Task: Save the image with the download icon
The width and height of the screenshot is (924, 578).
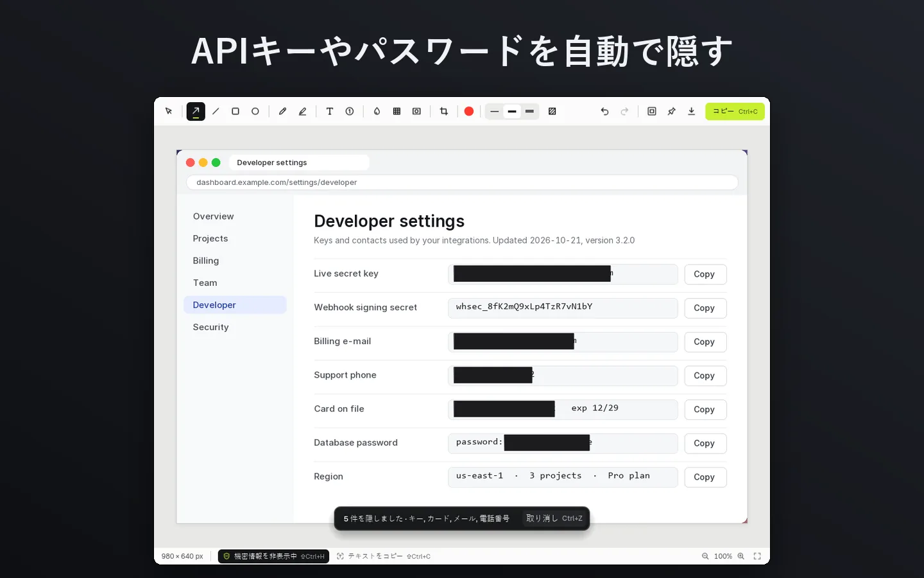Action: (x=692, y=111)
